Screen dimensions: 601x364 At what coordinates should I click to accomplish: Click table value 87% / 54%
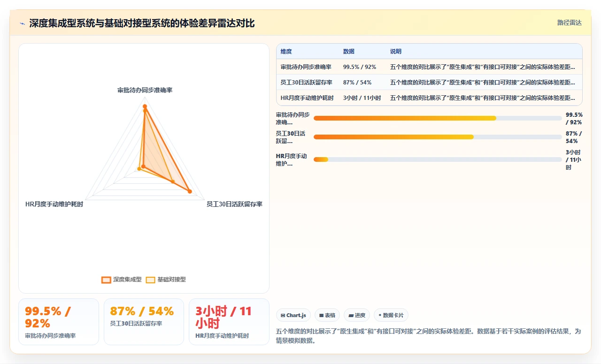pos(357,83)
